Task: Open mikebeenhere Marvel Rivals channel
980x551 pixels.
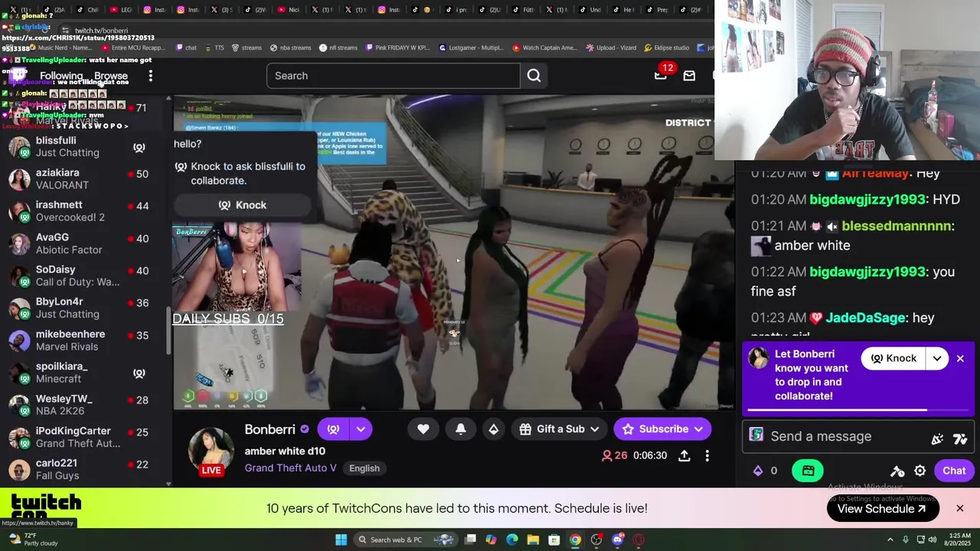Action: point(84,341)
